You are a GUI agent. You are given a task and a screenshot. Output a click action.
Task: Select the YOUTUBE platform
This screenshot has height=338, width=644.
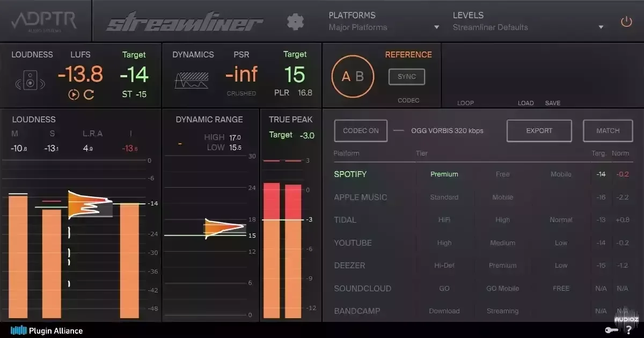point(353,243)
